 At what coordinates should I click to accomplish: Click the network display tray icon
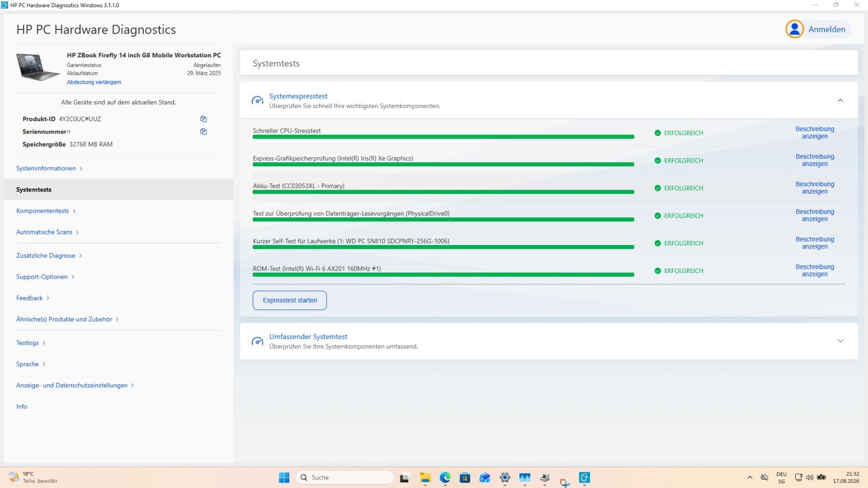pos(799,477)
